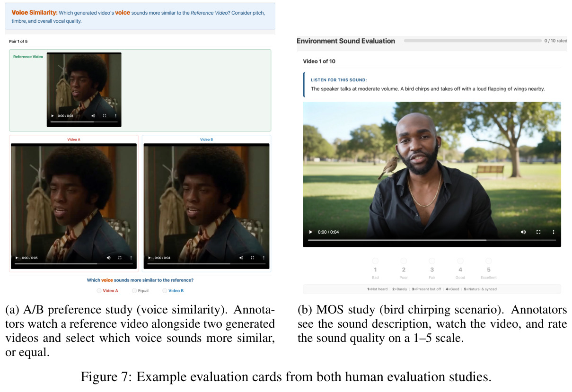Make the park video fullscreen

click(538, 232)
